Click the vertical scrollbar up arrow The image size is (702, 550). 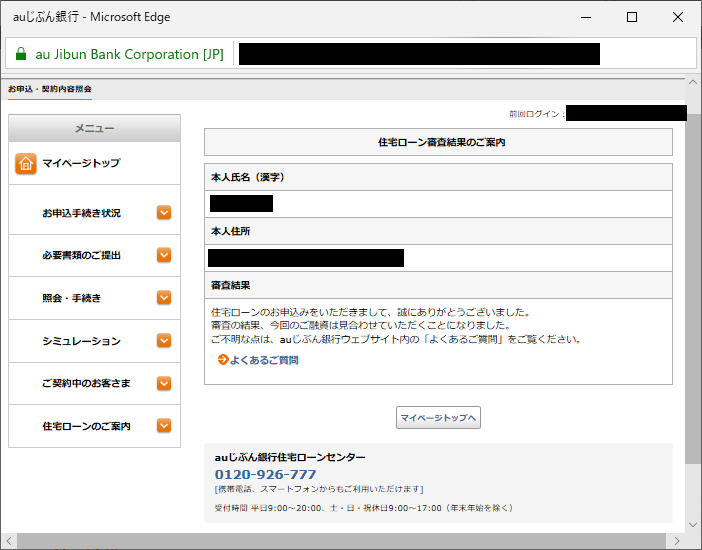point(693,82)
